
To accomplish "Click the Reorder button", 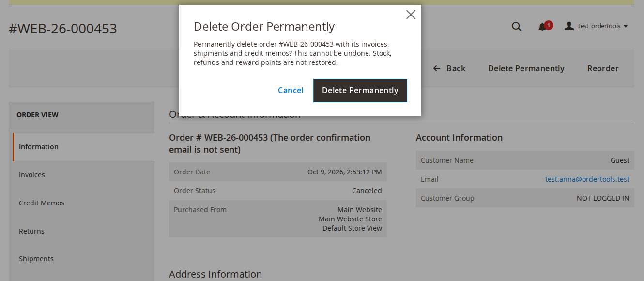I will pos(603,68).
